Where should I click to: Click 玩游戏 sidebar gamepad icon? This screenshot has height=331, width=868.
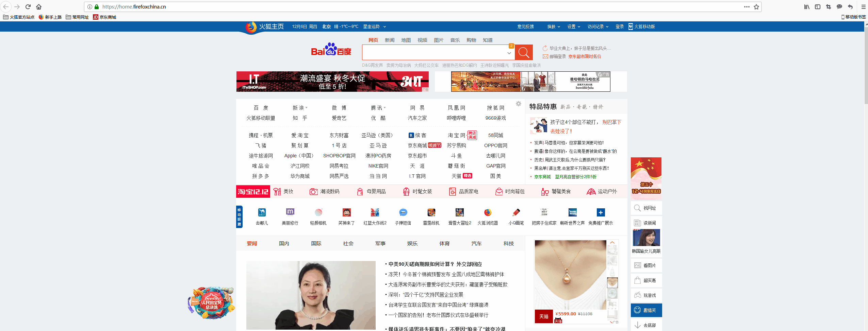click(637, 295)
